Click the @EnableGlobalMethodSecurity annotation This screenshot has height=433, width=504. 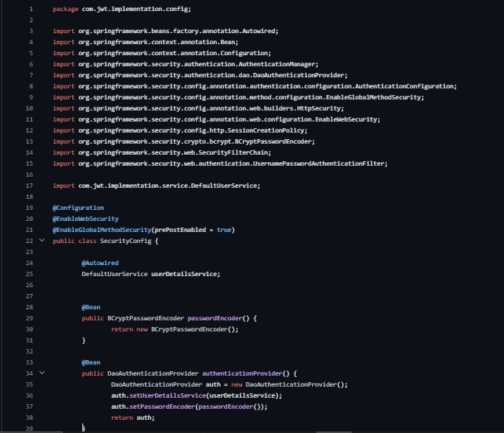tap(102, 230)
